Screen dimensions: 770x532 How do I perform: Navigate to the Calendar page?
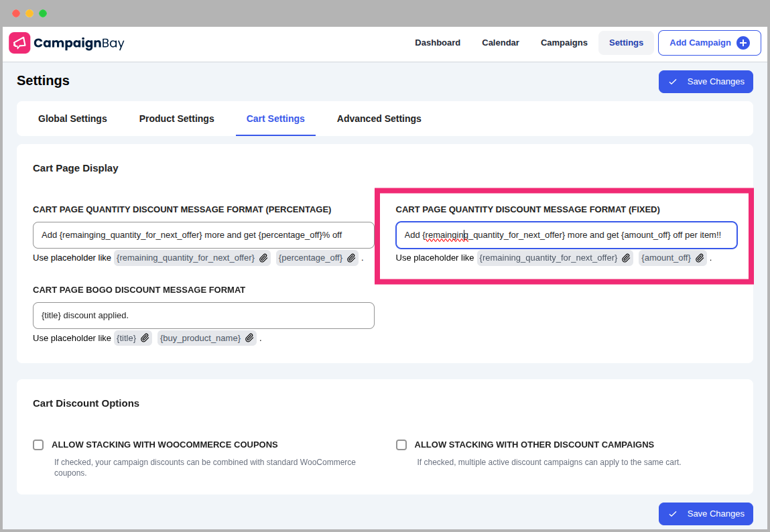[x=500, y=43]
